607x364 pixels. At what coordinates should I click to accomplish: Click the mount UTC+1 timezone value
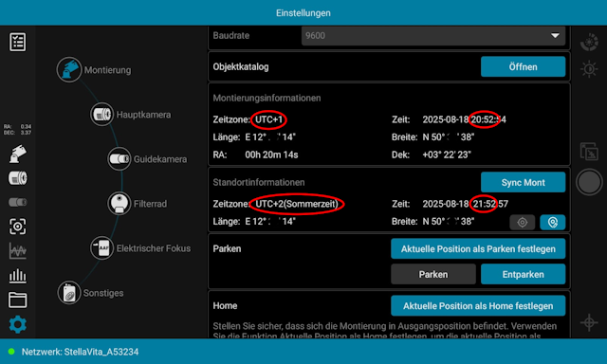pyautogui.click(x=268, y=119)
